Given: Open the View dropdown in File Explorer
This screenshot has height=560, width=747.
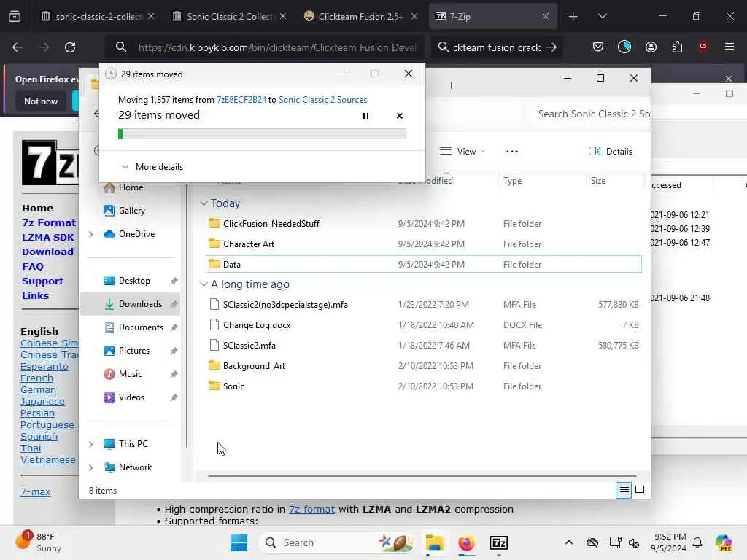Looking at the screenshot, I should [462, 152].
